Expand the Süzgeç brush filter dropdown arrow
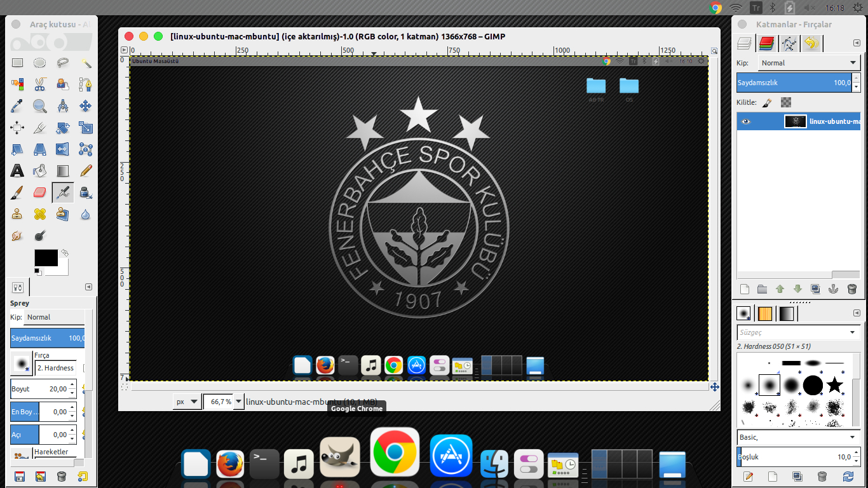The height and width of the screenshot is (488, 868). (x=853, y=332)
